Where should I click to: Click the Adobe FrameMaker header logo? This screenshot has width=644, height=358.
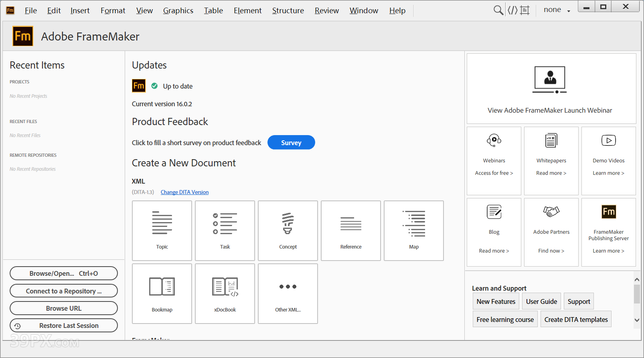click(x=23, y=36)
